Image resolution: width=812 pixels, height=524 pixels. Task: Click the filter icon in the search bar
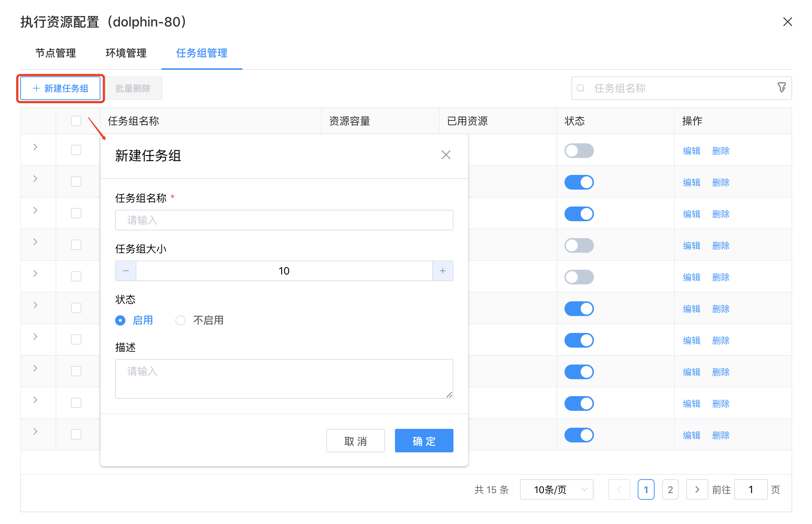(782, 88)
